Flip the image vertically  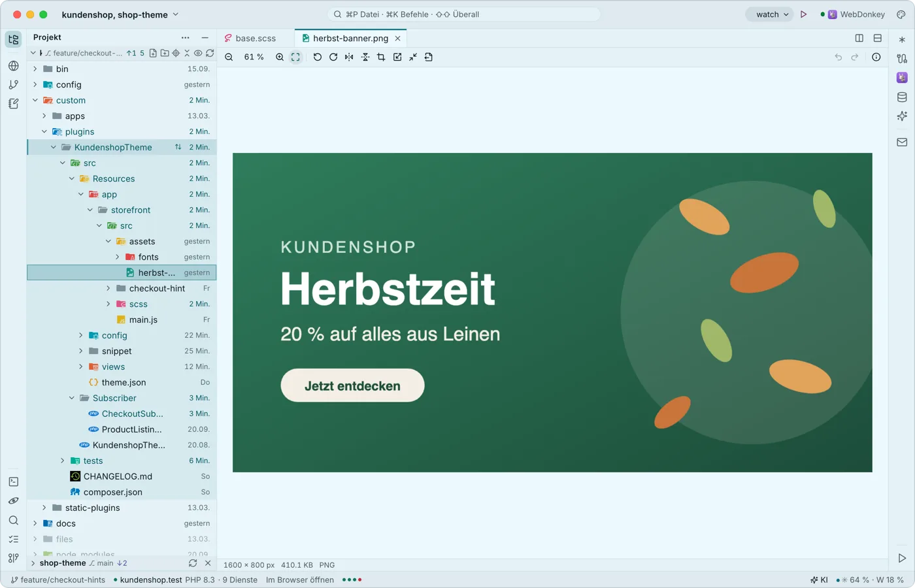tap(365, 57)
